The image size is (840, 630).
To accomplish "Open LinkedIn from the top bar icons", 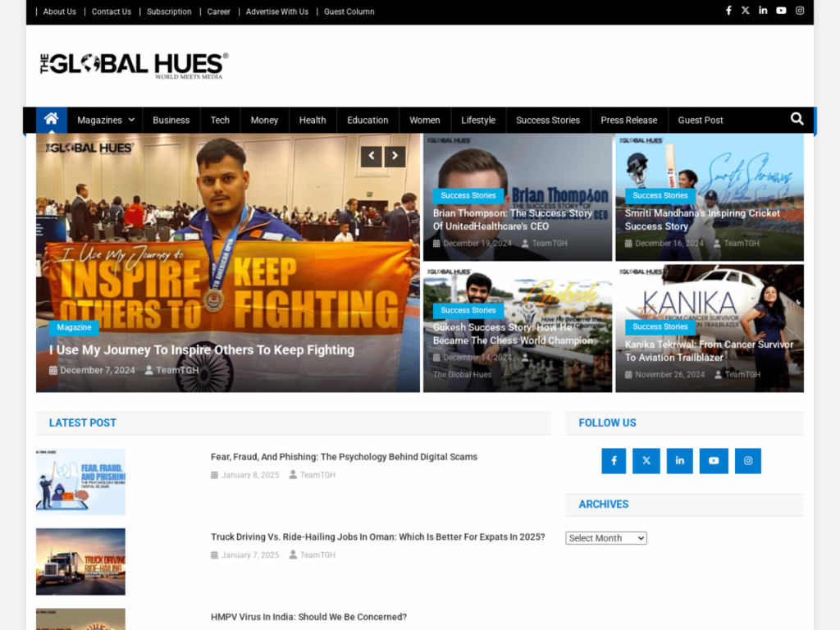I will pyautogui.click(x=763, y=11).
